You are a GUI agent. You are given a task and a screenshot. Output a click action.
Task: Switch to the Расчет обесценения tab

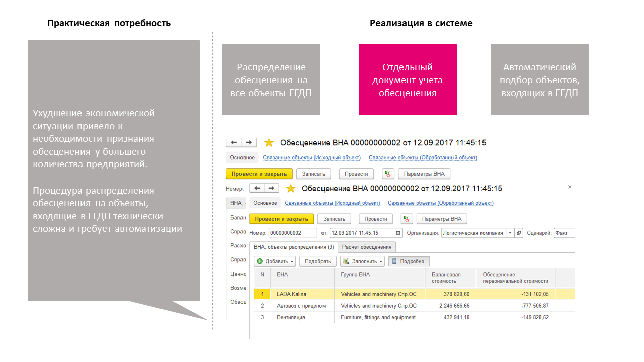click(x=367, y=247)
